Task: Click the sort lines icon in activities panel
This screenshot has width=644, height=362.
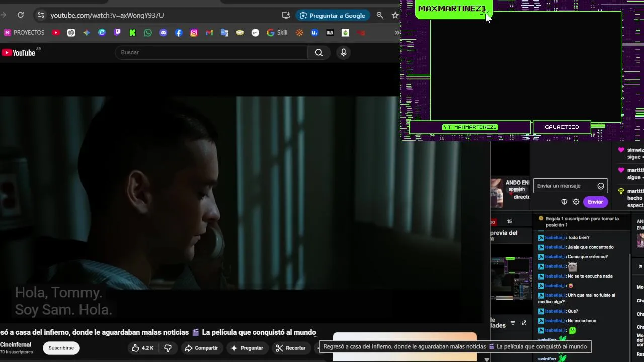Action: coord(513,323)
